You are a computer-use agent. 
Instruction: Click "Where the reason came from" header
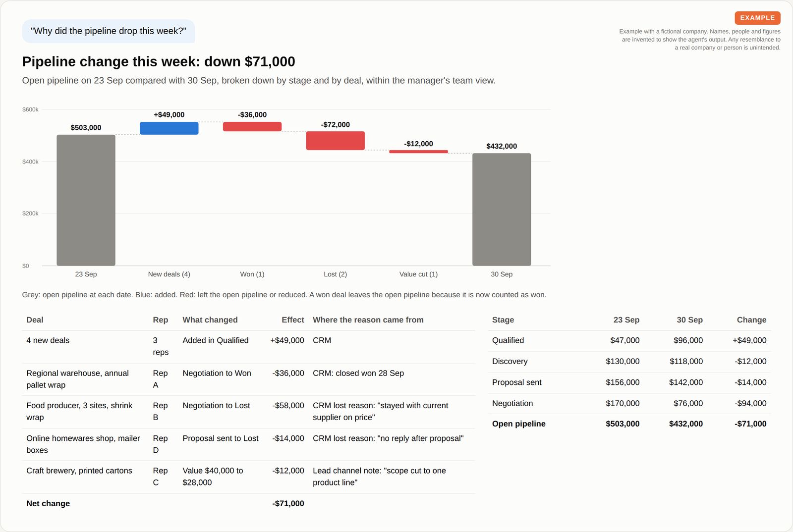coord(368,320)
